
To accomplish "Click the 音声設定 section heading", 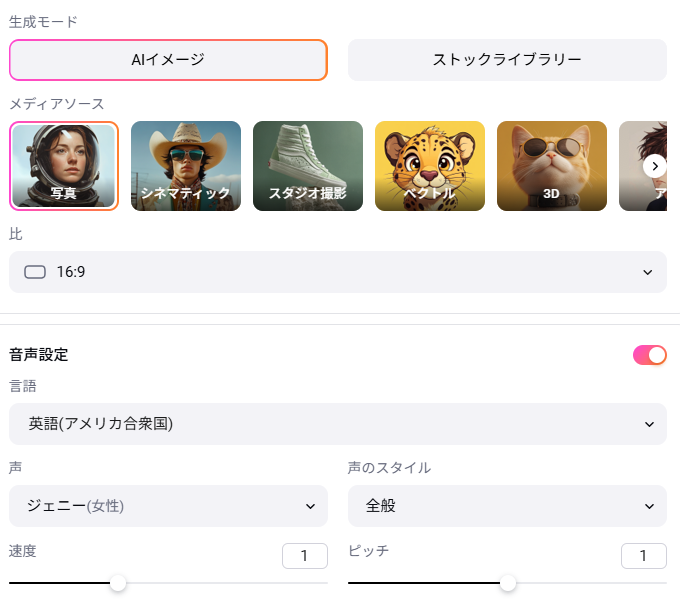I will [x=39, y=354].
